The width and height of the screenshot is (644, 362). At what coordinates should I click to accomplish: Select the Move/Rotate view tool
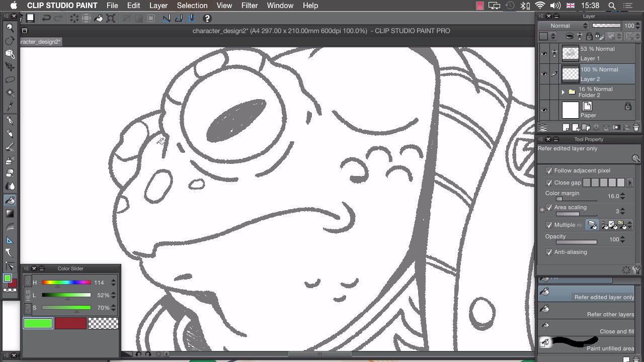[x=10, y=41]
